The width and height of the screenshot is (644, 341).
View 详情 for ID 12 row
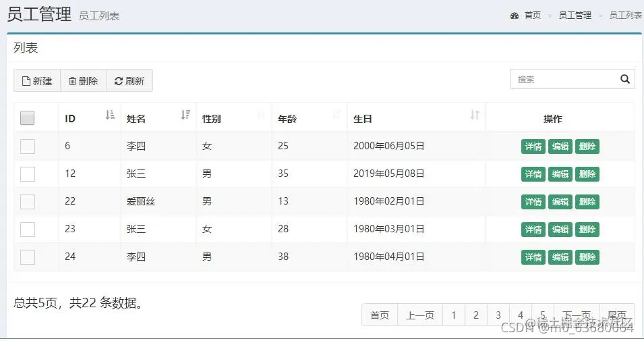click(x=533, y=174)
